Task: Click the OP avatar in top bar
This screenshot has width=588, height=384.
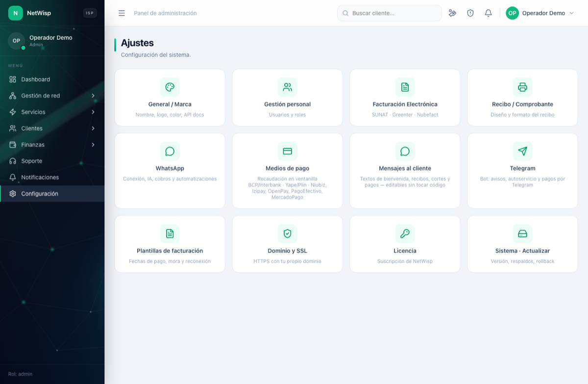Action: click(x=512, y=13)
